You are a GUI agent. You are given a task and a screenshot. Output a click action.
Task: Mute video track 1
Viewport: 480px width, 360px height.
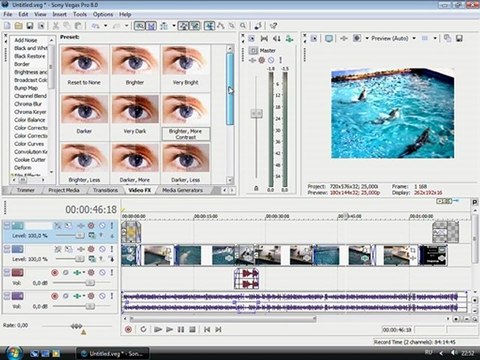click(102, 226)
